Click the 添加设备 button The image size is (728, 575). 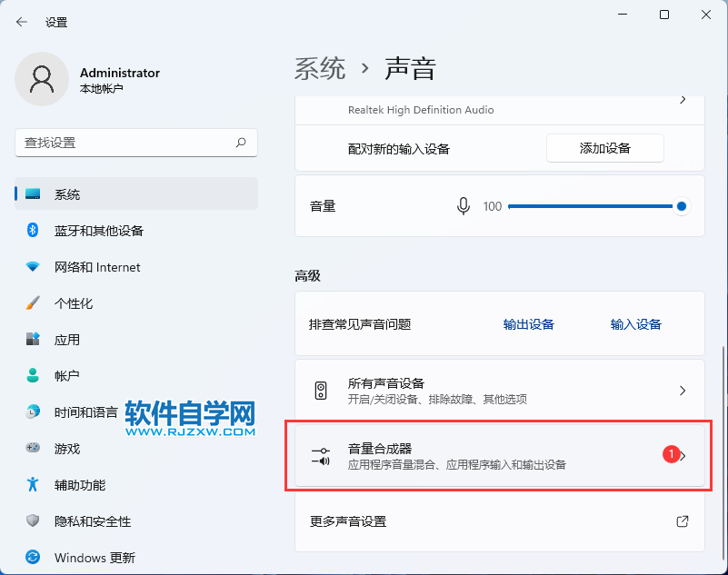pyautogui.click(x=604, y=148)
